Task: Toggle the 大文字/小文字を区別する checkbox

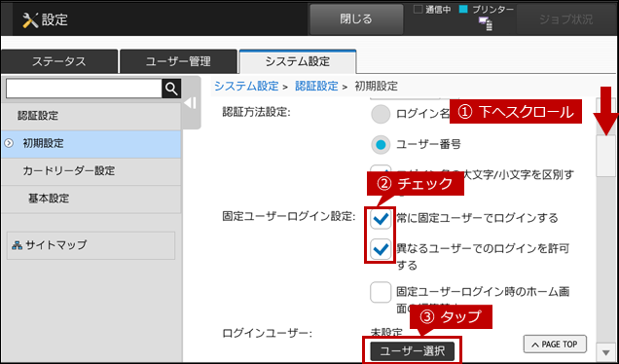Action: click(x=381, y=169)
